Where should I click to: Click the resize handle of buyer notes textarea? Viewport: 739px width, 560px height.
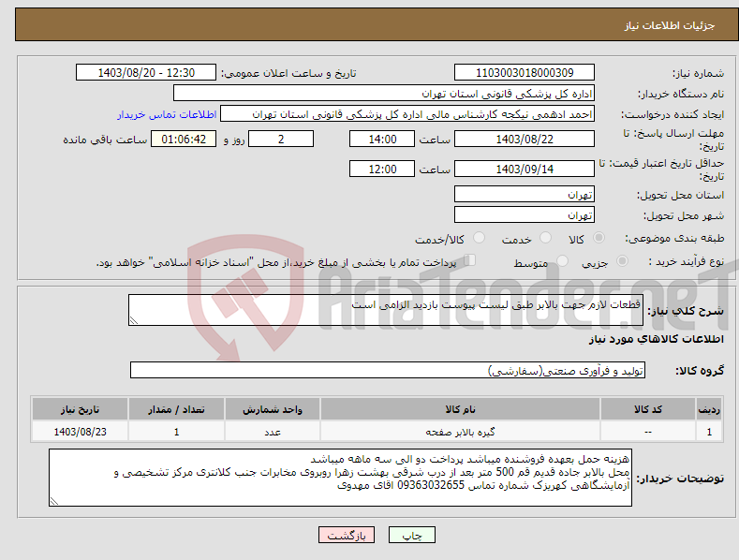tap(54, 502)
